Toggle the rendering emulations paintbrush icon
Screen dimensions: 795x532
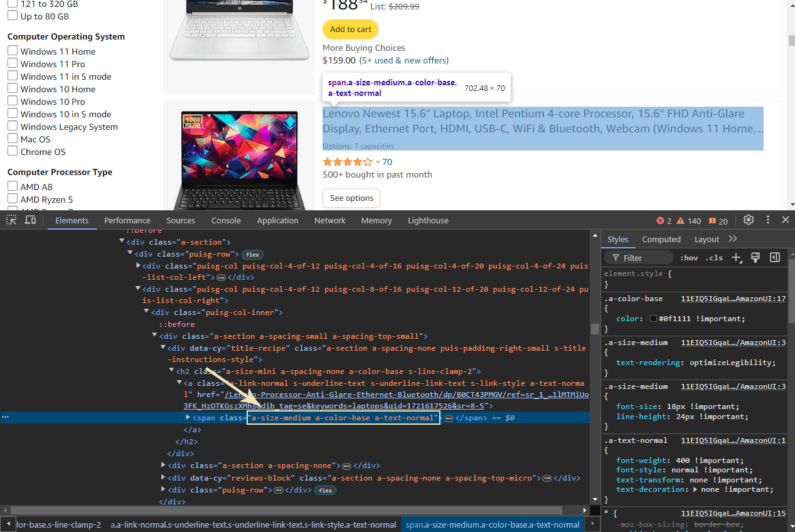tap(756, 258)
